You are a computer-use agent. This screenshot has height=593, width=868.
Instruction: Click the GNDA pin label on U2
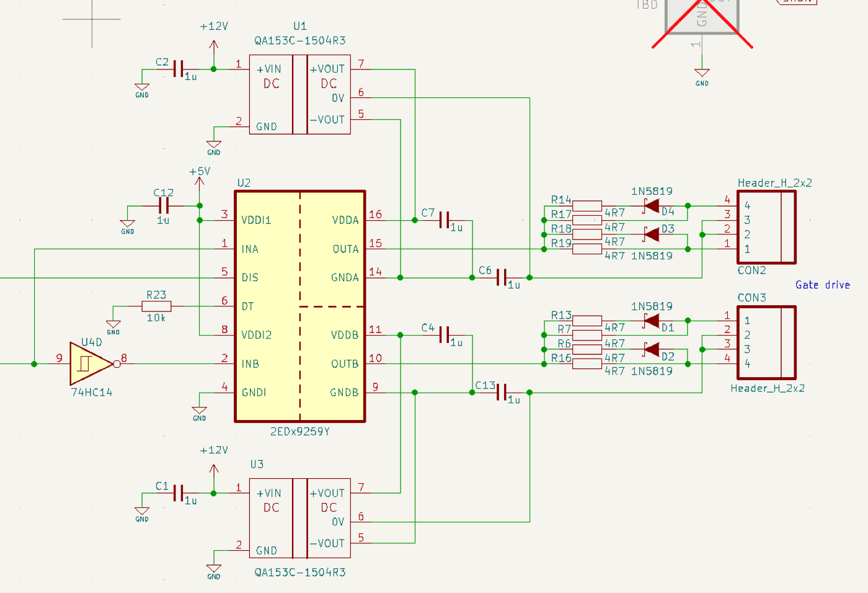coord(345,278)
